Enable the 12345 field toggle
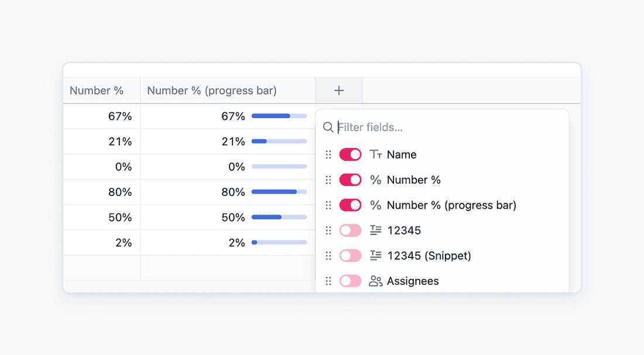The image size is (644, 355). coord(350,230)
